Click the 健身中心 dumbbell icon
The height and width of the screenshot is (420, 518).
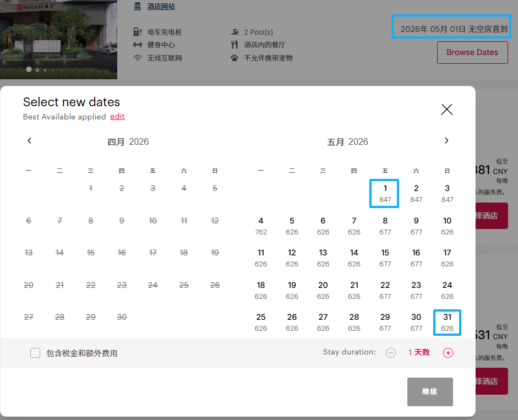coord(138,45)
